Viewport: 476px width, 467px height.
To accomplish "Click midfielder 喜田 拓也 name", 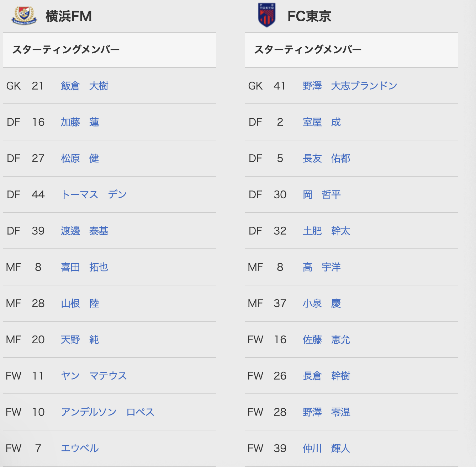I will (85, 267).
